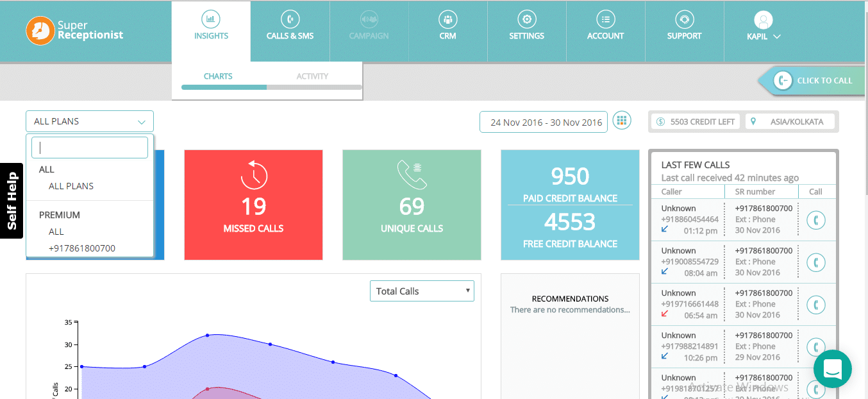Click caller number +917988214891

pos(690,346)
